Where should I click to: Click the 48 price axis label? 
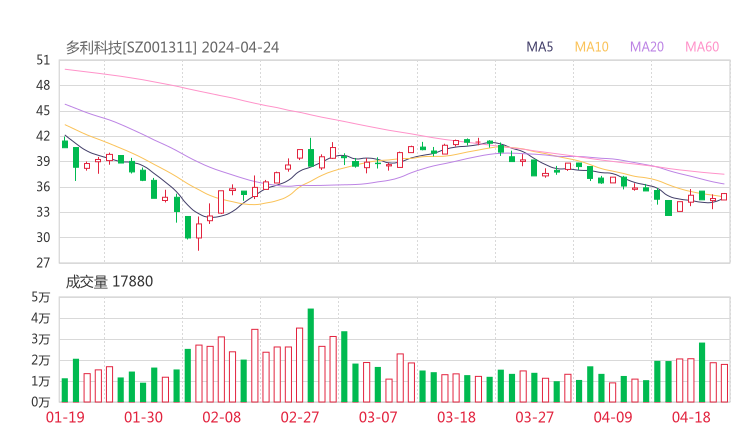43,85
